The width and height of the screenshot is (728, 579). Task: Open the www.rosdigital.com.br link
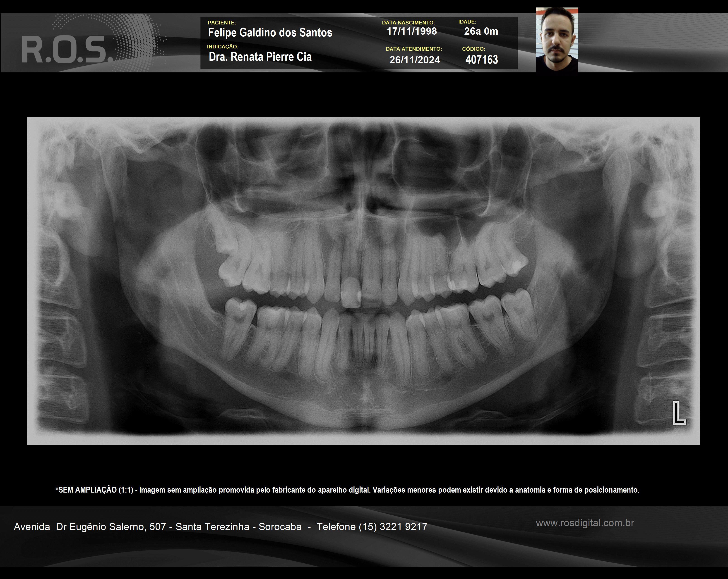click(x=585, y=523)
